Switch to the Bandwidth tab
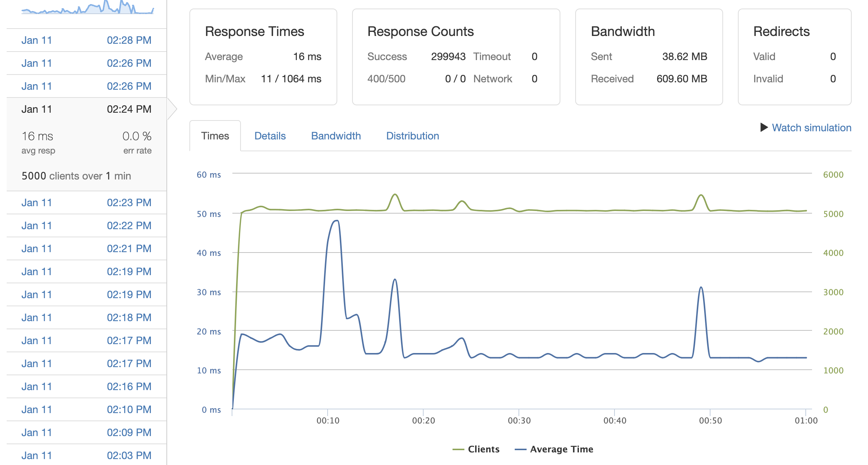The width and height of the screenshot is (868, 465). pos(336,136)
